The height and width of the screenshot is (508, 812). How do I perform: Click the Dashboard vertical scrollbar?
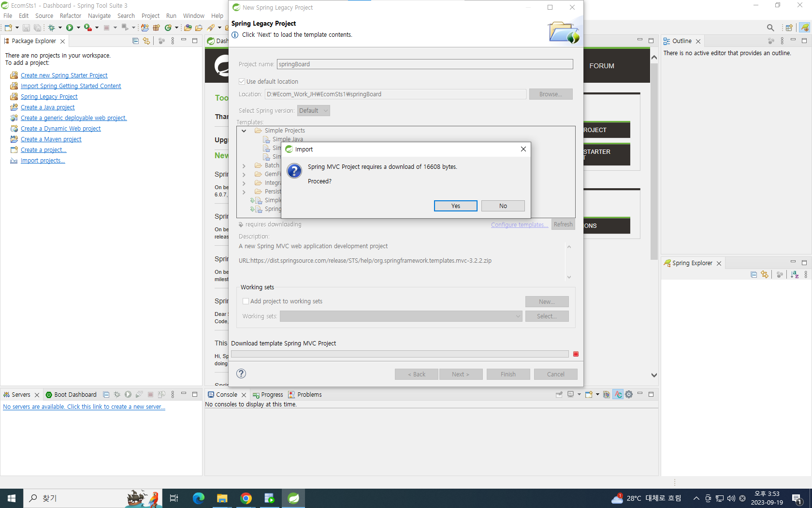[654, 217]
